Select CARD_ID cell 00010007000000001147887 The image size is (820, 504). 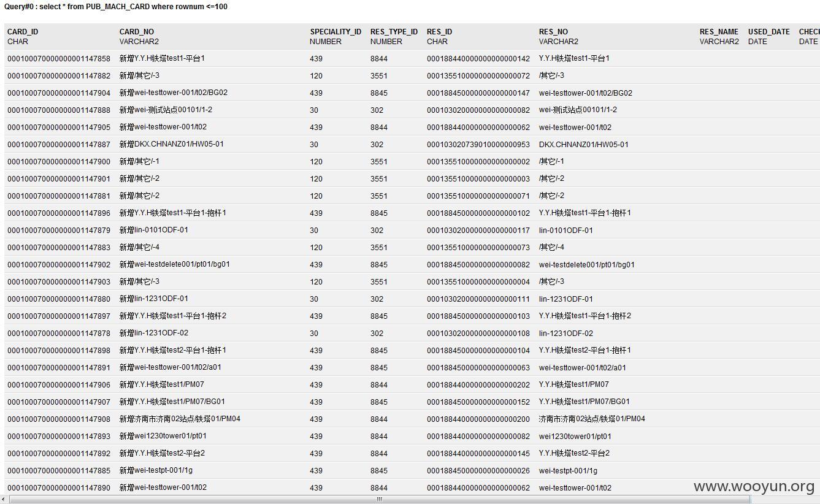pos(59,145)
